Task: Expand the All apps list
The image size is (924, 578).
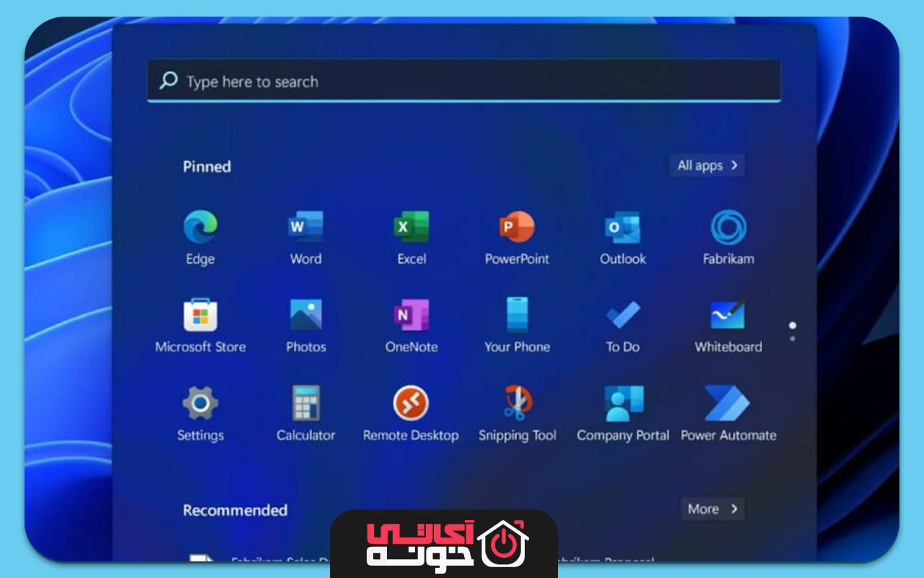Action: 707,165
